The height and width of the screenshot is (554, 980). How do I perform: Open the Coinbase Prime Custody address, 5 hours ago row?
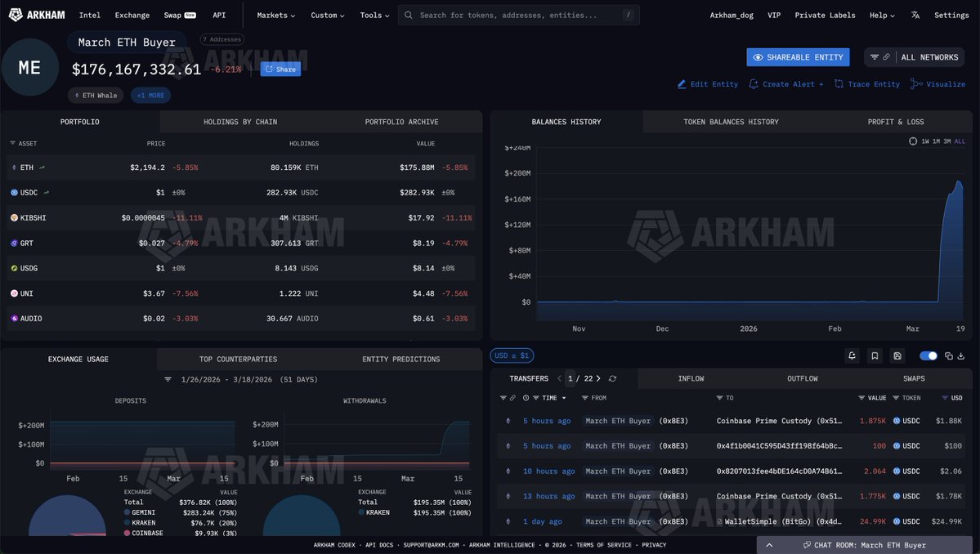pos(779,421)
